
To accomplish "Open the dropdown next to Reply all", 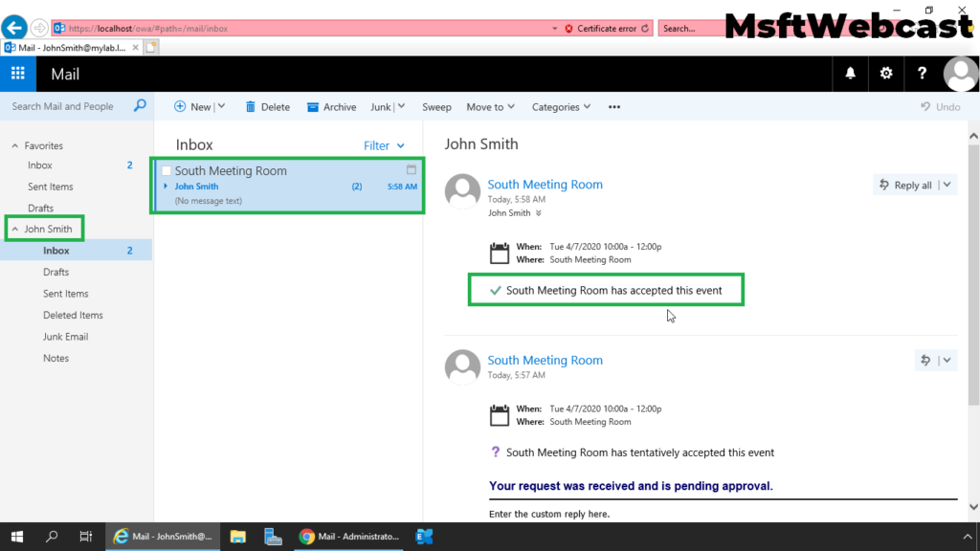I will tap(947, 185).
